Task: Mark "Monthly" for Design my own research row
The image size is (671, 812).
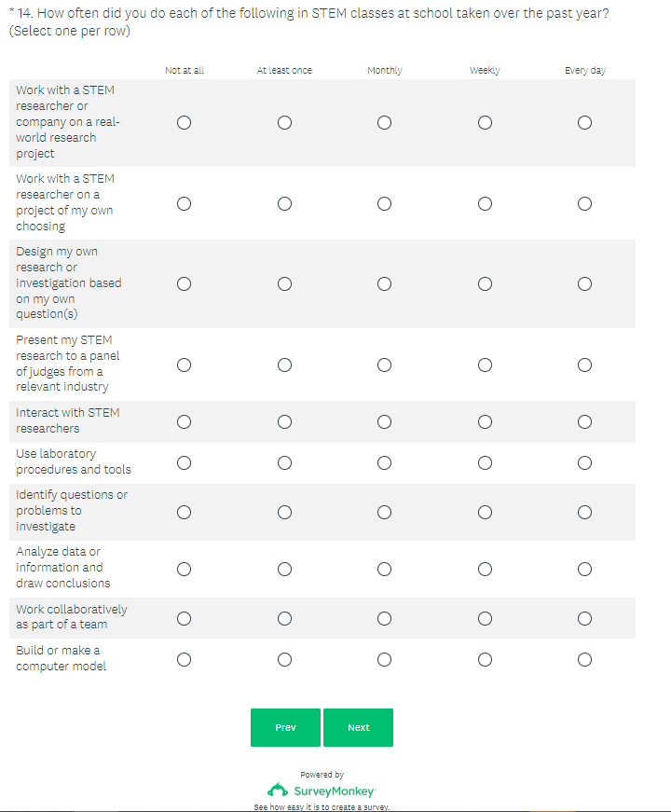Action: [x=384, y=283]
